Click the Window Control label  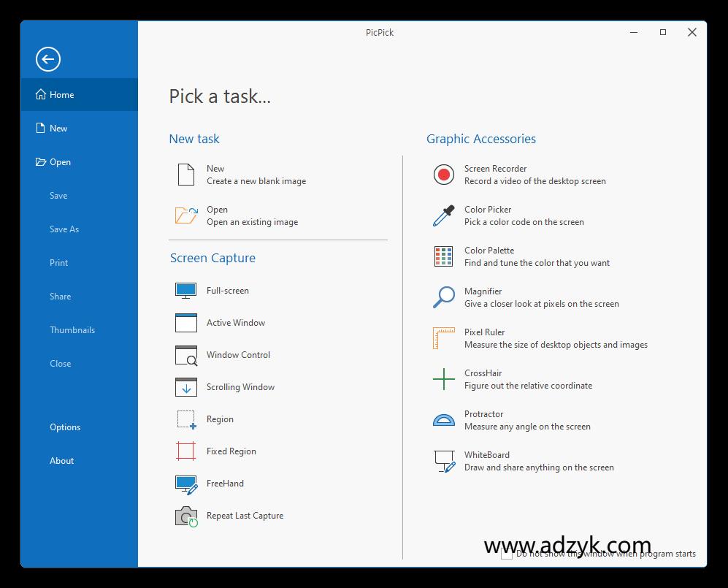click(x=238, y=355)
